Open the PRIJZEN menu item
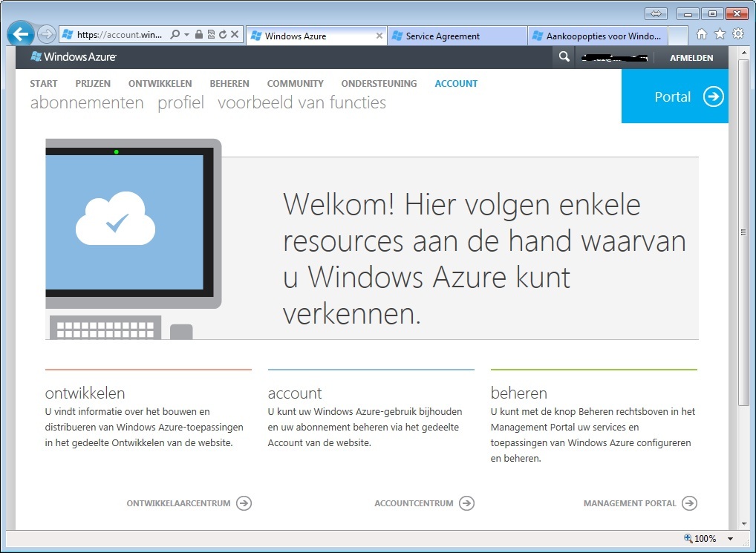 [x=93, y=84]
